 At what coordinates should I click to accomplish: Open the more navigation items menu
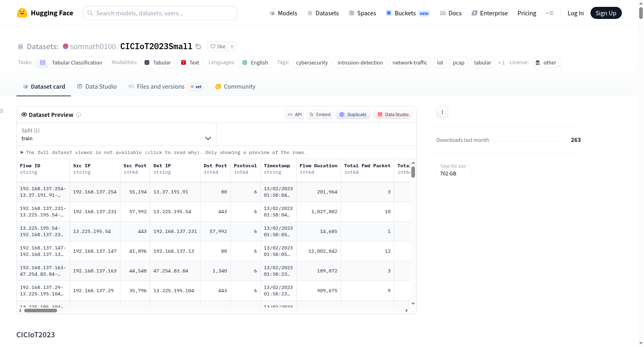(549, 13)
